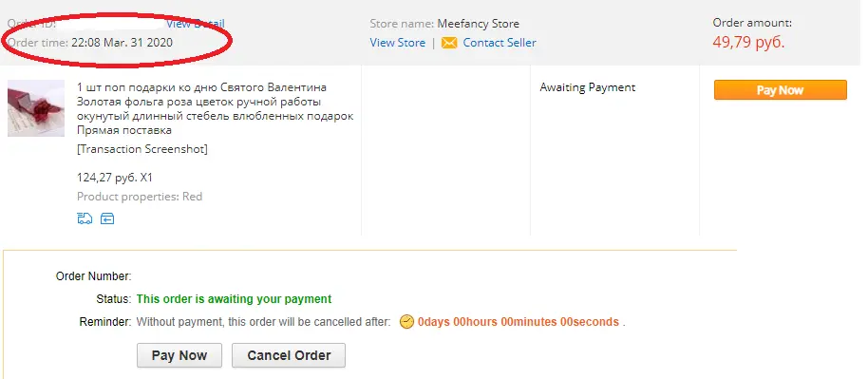
Task: Click the orange Pay Now button
Action: 780,90
